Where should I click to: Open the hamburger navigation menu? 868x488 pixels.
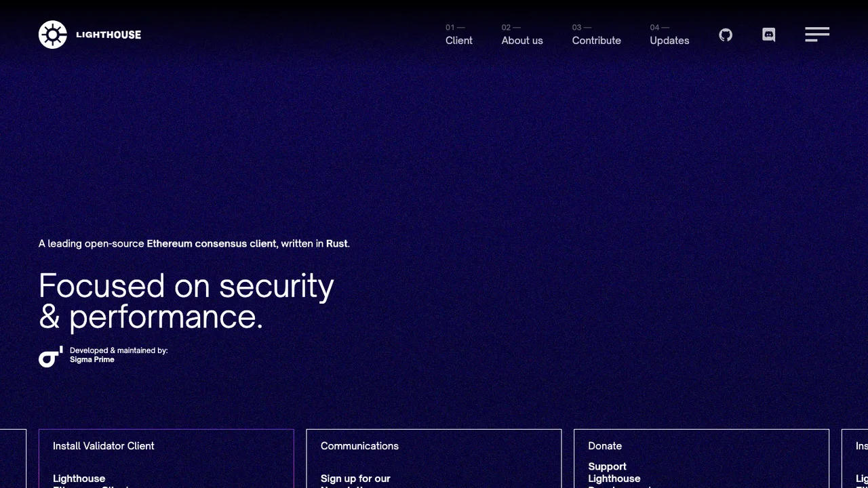click(x=817, y=35)
